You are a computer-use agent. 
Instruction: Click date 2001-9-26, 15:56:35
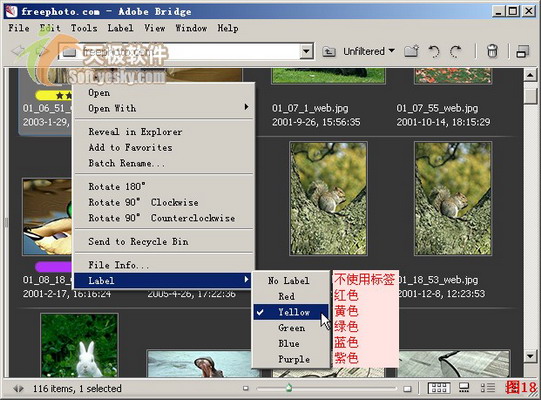click(316, 122)
